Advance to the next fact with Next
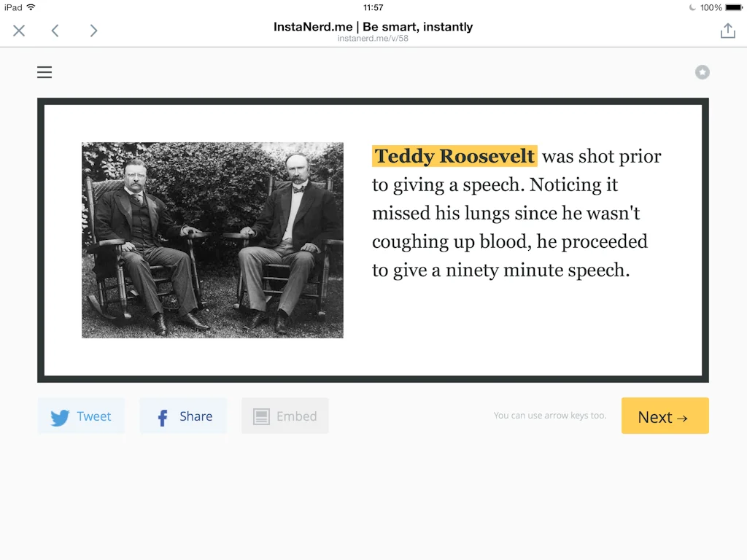The width and height of the screenshot is (747, 560). 665,416
